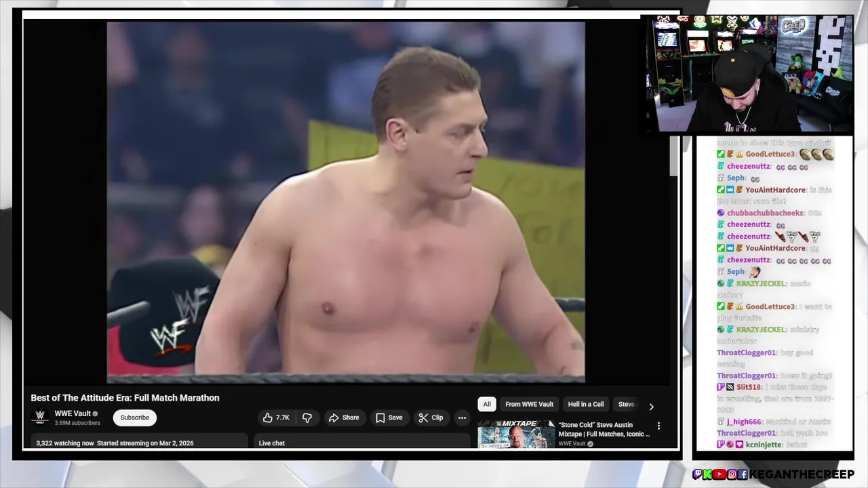Expand more filter chips with right chevron

pos(651,407)
